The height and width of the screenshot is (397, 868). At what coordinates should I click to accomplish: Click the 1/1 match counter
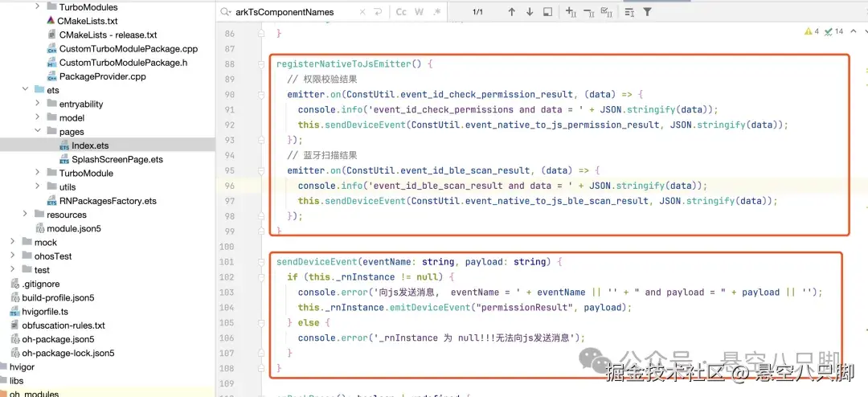pos(477,11)
